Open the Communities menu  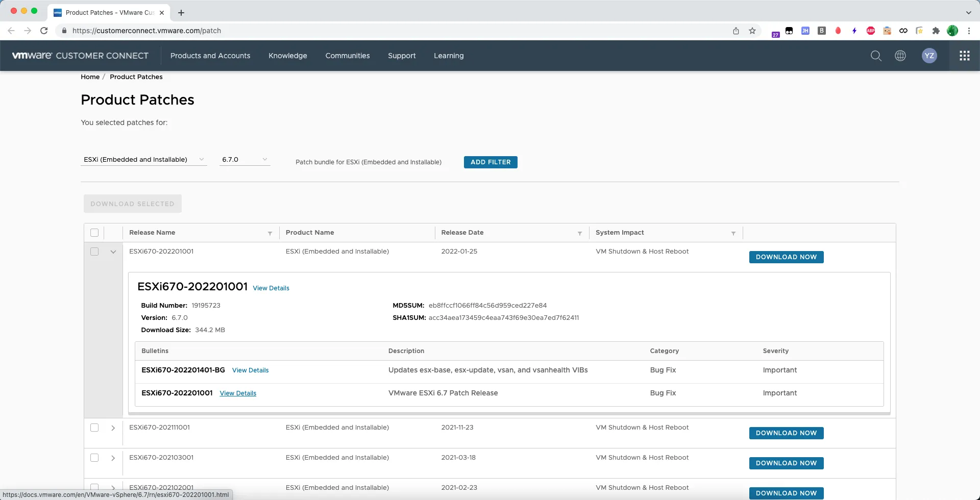point(348,56)
